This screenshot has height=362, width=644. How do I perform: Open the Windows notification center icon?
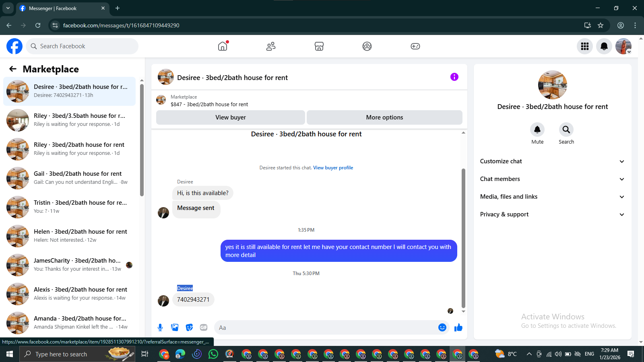pos(631,354)
